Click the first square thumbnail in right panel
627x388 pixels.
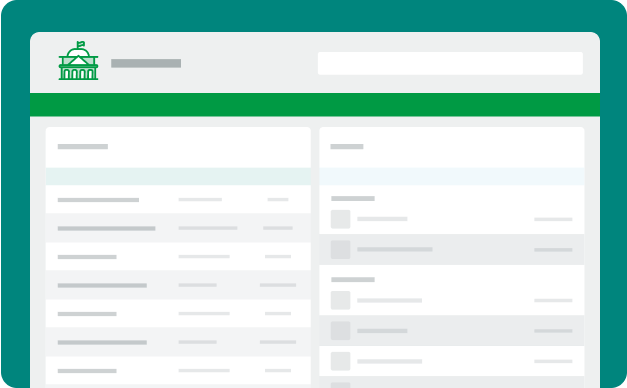click(340, 219)
